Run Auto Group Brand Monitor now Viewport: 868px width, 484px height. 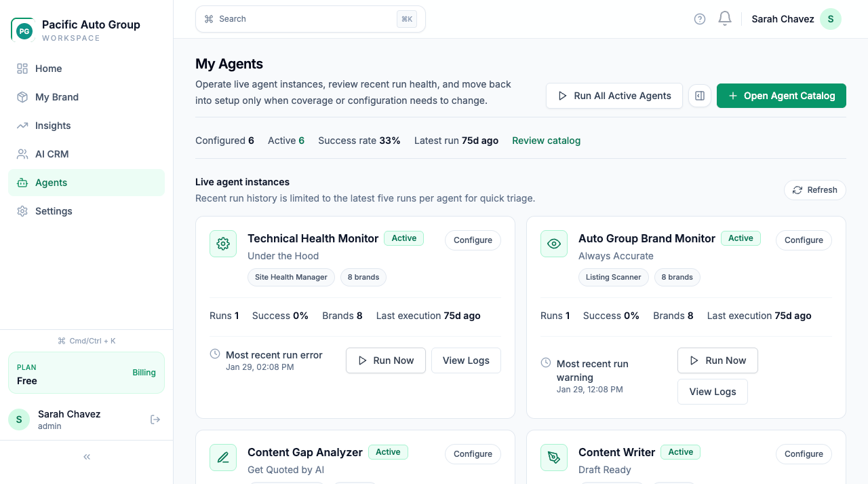[x=717, y=360]
